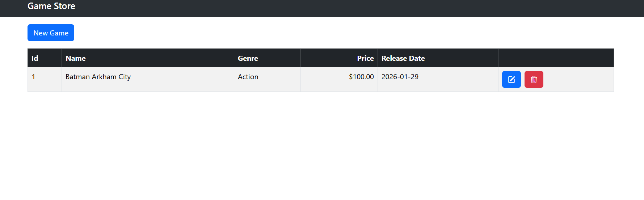Select the 2026-01-29 release date cell

[400, 77]
